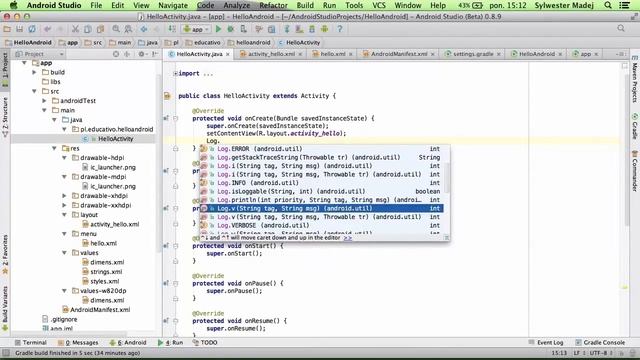
Task: Select Log.i(String tag, String msg) completion
Action: click(x=321, y=166)
